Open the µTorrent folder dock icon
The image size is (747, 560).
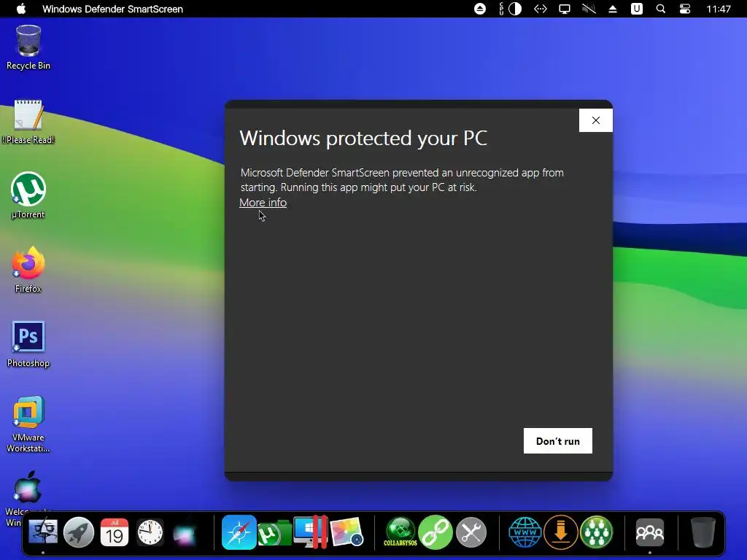[x=274, y=533]
